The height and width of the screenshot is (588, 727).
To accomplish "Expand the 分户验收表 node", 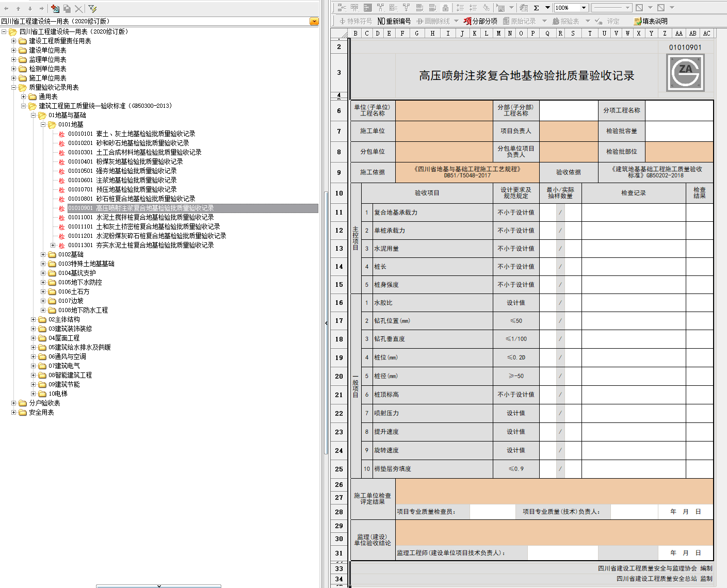I will coord(14,403).
